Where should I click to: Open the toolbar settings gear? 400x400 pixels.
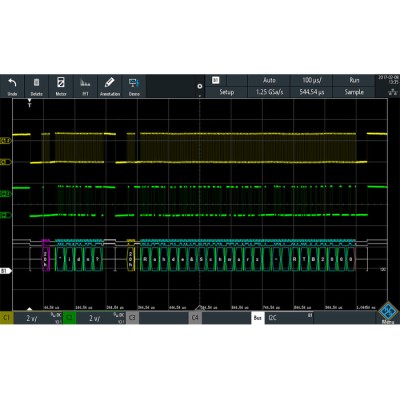click(200, 86)
